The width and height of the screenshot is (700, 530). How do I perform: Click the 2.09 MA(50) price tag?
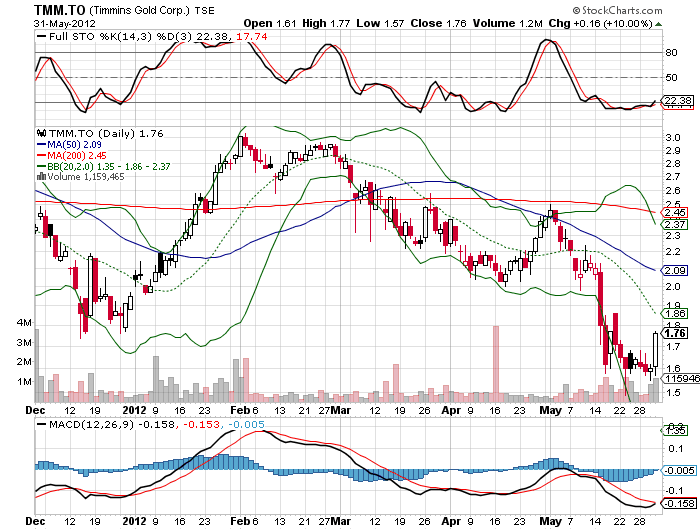tap(675, 271)
